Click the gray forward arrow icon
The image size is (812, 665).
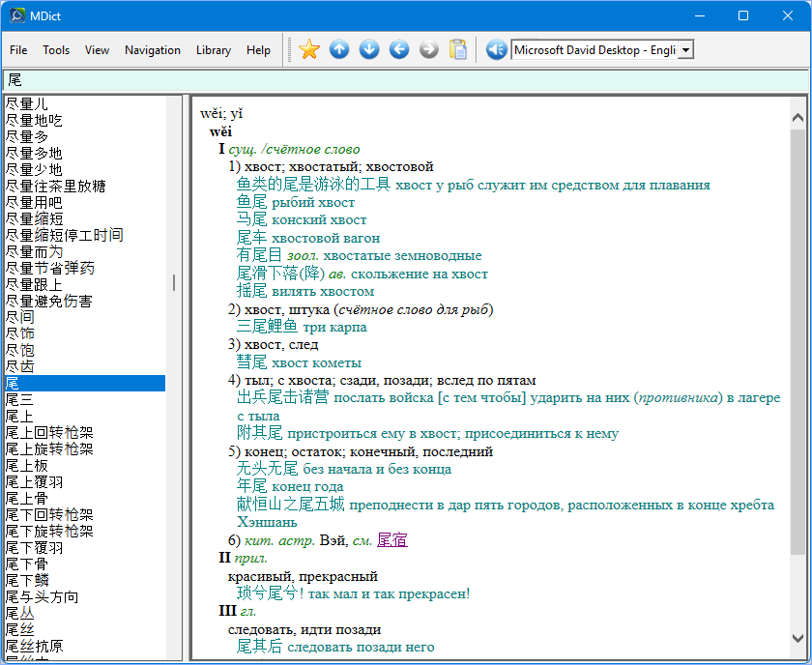(x=429, y=49)
